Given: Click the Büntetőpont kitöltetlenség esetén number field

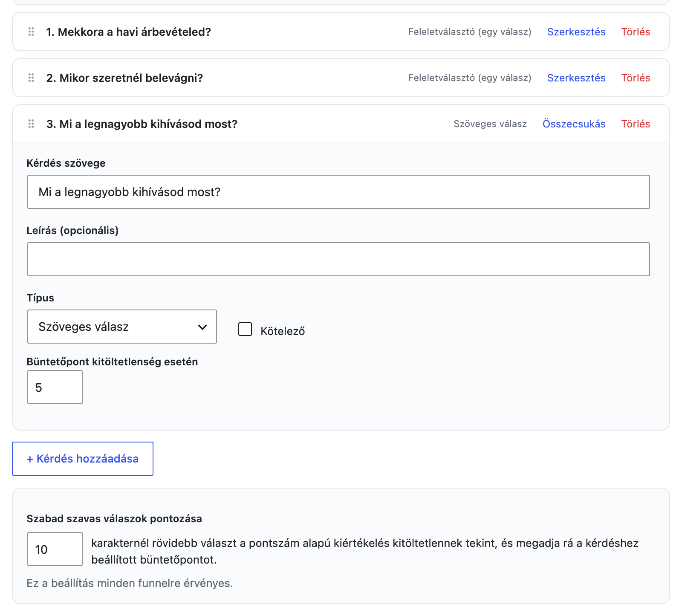Looking at the screenshot, I should (55, 387).
